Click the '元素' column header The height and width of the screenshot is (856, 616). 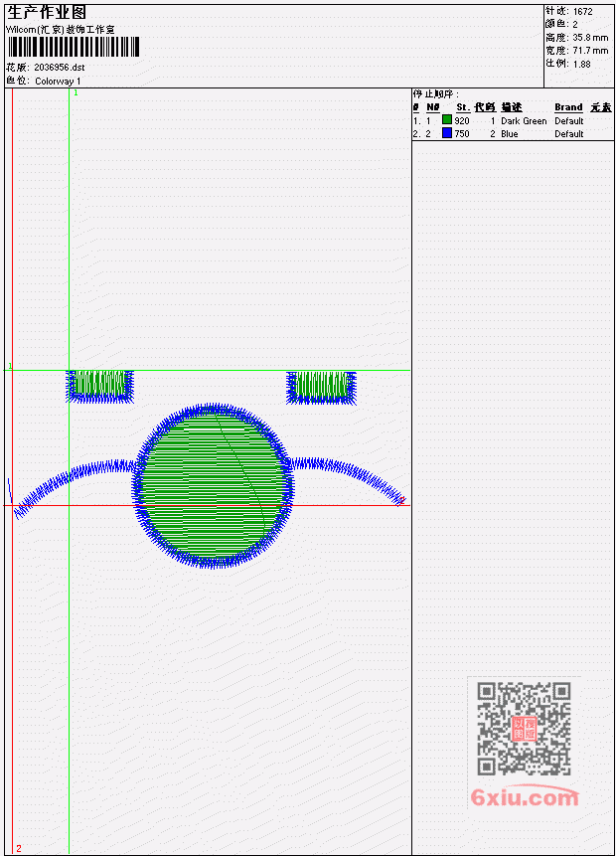coord(601,107)
